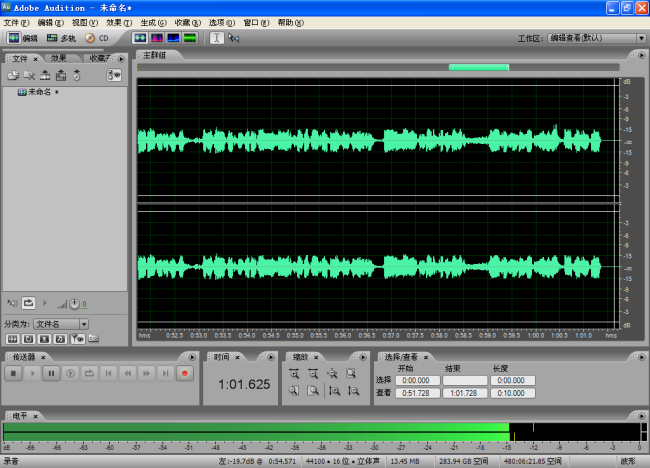Toggle the auto-play speaker button
650x468 pixels.
12,303
